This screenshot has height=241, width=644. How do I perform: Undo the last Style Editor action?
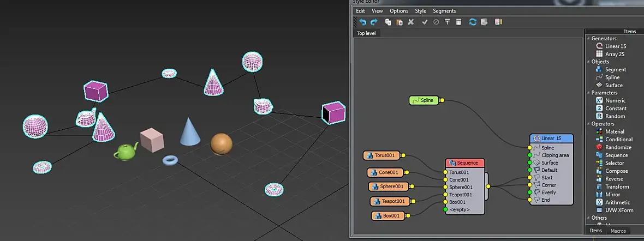tap(363, 22)
